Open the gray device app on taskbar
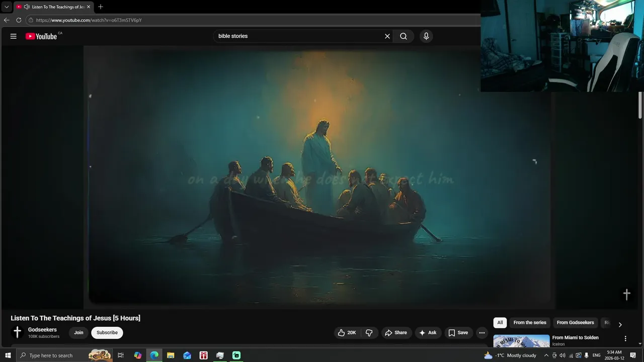 click(220, 355)
